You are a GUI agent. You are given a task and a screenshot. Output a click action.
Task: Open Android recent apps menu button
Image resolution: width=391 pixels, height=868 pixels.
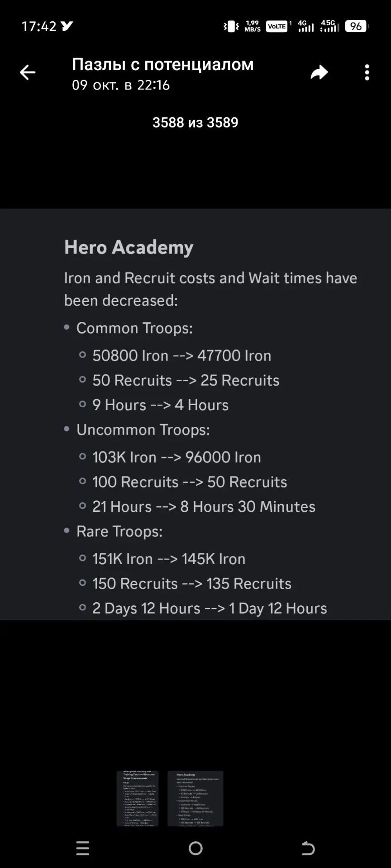coord(83,848)
